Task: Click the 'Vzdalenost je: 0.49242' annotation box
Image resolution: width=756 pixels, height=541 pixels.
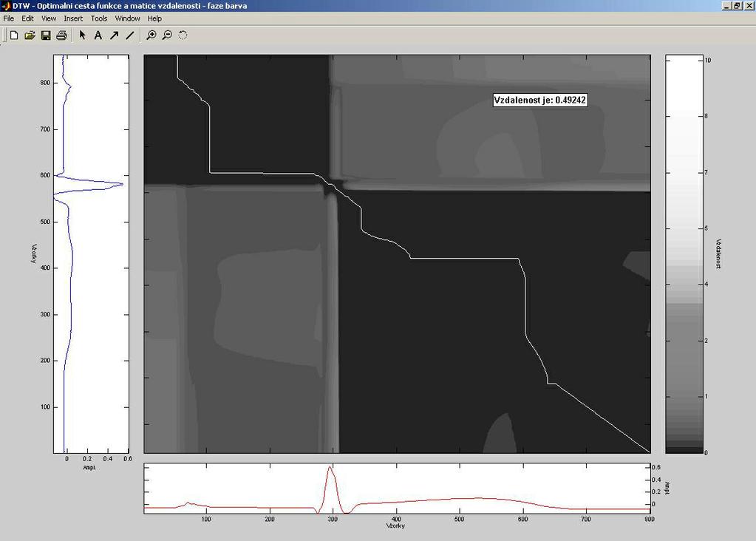Action: tap(540, 100)
